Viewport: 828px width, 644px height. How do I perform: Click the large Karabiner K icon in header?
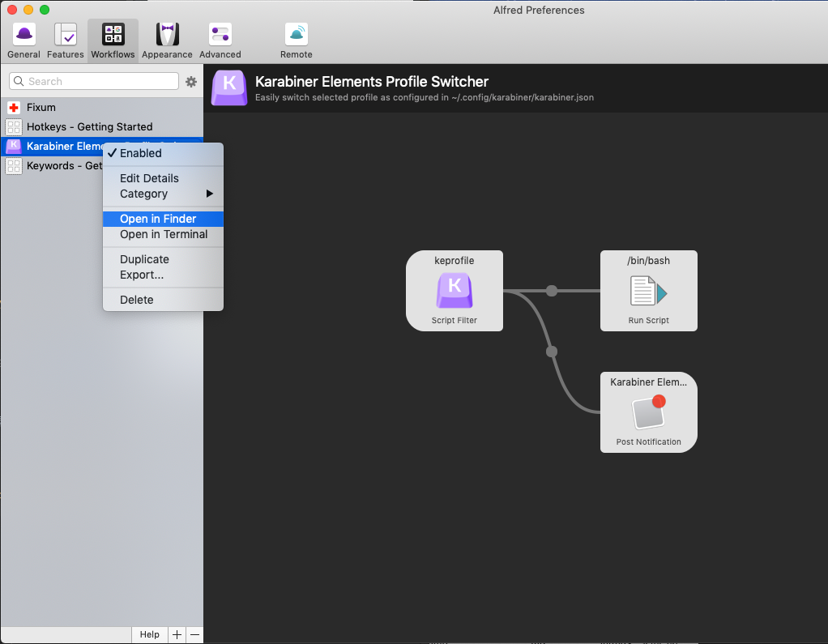(x=229, y=88)
